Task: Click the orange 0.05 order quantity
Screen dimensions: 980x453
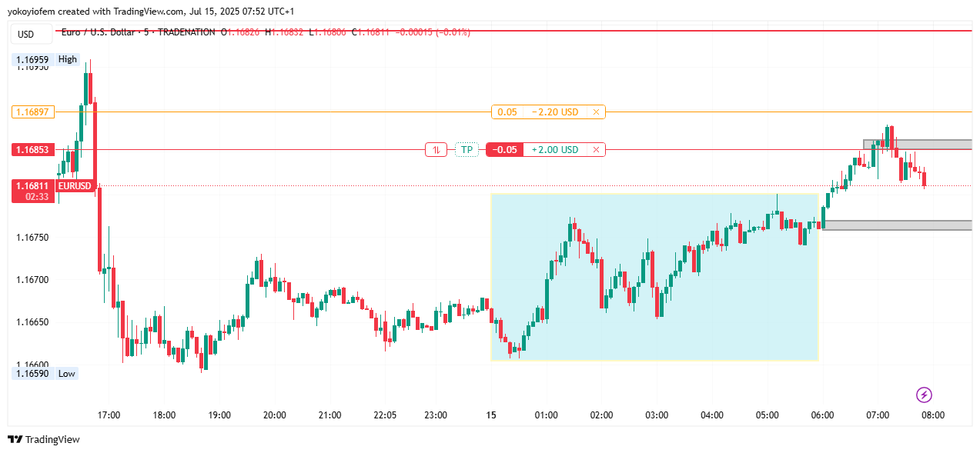Action: tap(507, 112)
